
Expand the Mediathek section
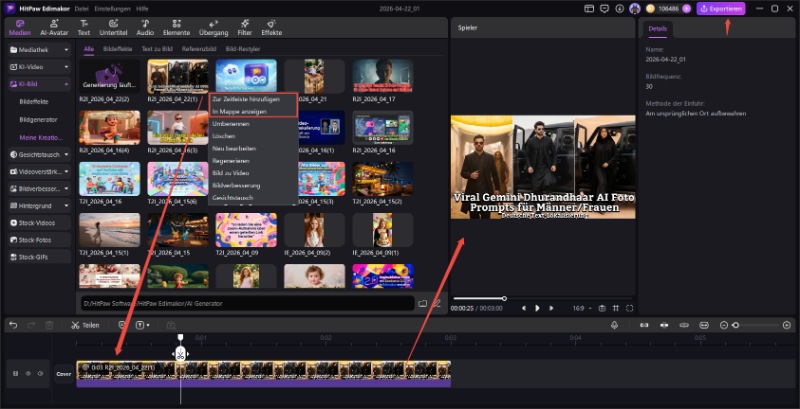39,49
